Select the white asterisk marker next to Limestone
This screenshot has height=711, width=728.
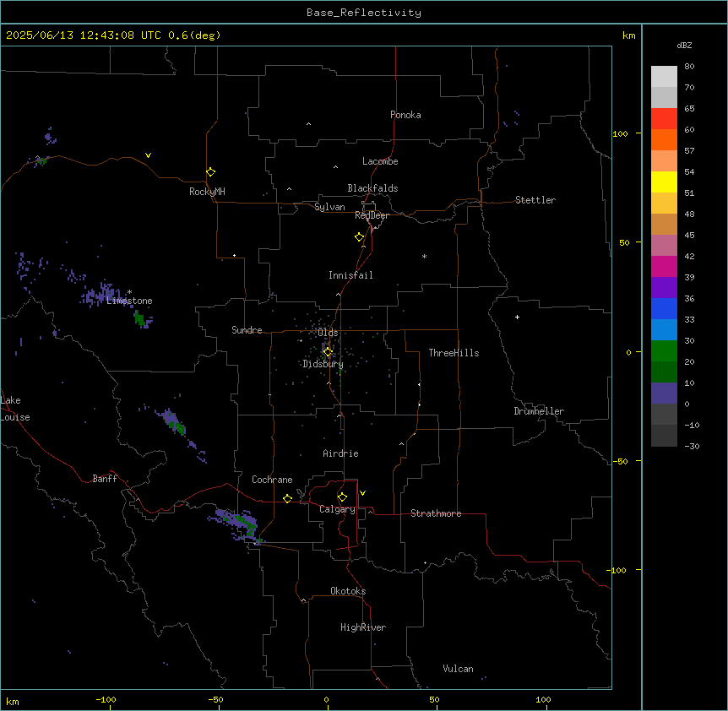click(129, 292)
